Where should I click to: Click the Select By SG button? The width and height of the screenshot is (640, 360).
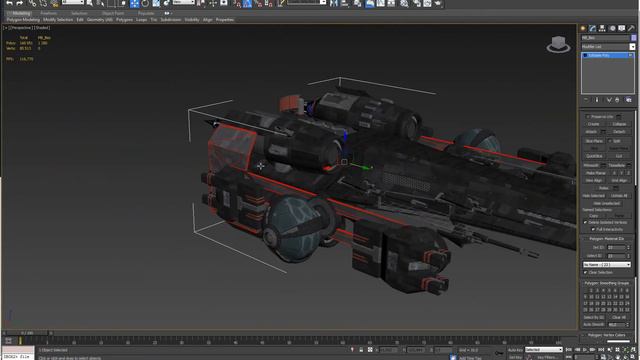[593, 317]
